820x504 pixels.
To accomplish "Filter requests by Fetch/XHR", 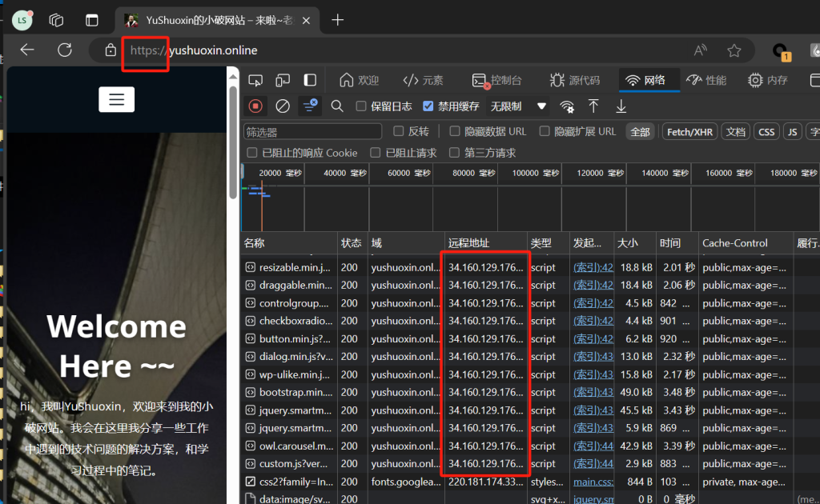I will [689, 132].
